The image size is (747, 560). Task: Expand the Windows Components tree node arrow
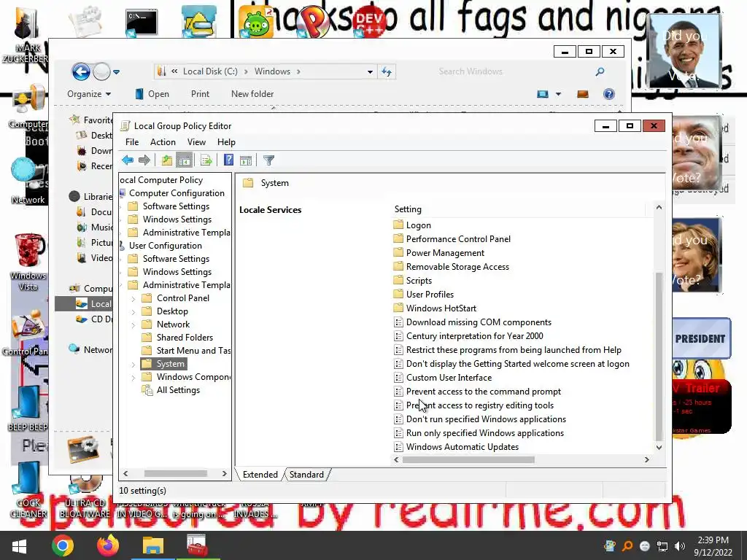[x=133, y=377]
